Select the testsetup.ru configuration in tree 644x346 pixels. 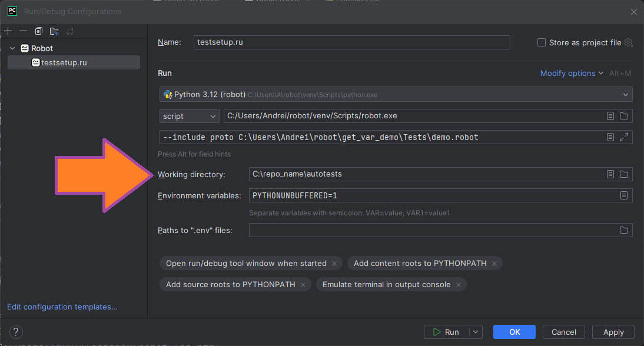[74, 62]
